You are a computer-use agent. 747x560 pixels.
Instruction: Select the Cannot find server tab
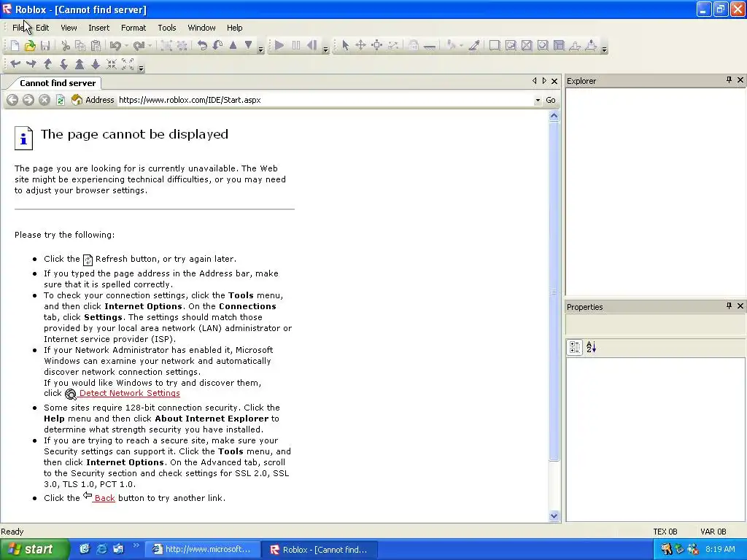coord(58,83)
